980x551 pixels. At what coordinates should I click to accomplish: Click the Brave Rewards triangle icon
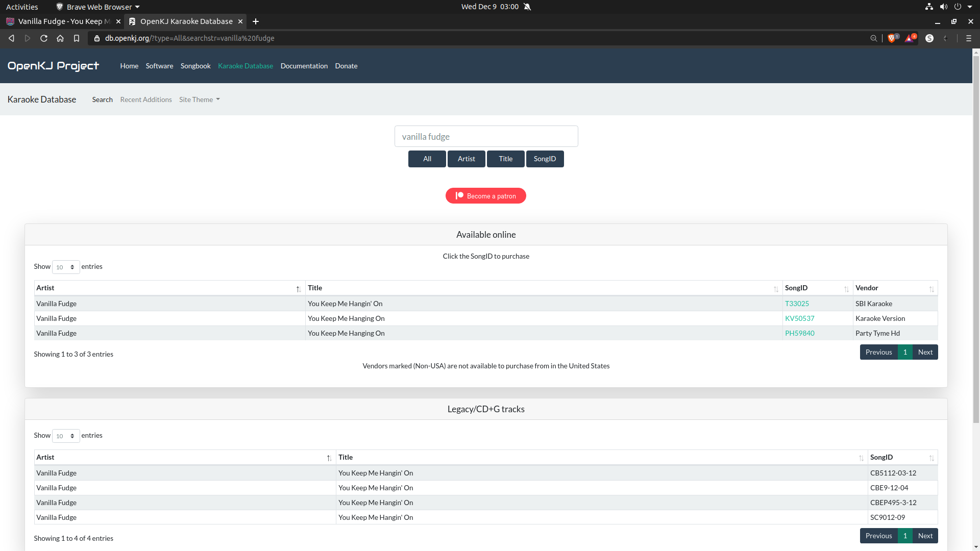(x=910, y=38)
